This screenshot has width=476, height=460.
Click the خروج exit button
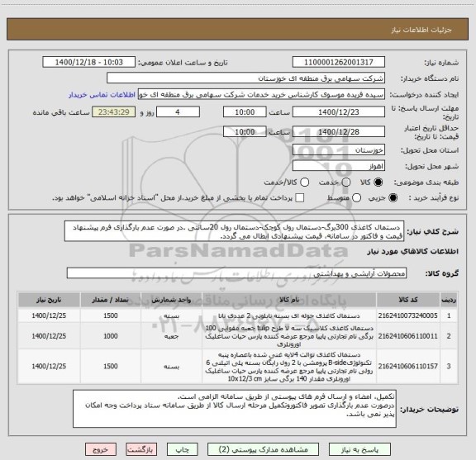[101, 449]
